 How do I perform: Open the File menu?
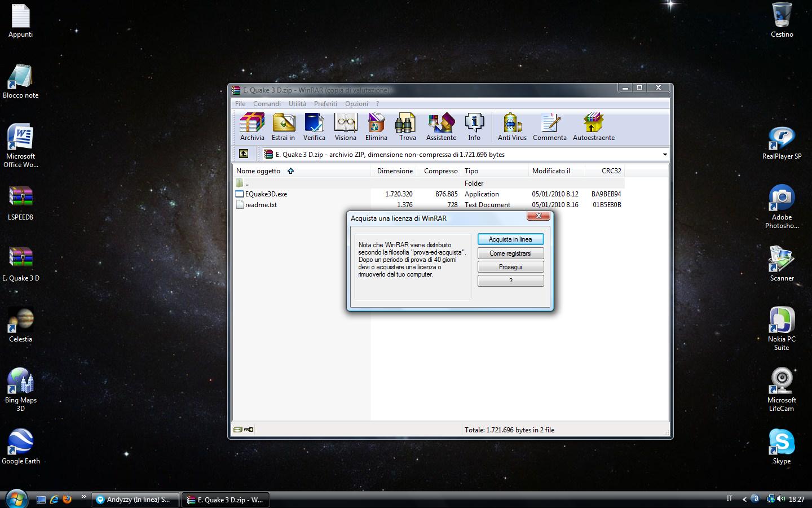[240, 104]
